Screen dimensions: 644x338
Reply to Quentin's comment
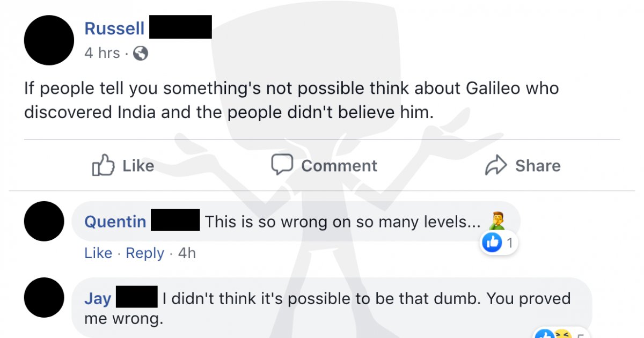[x=145, y=253]
